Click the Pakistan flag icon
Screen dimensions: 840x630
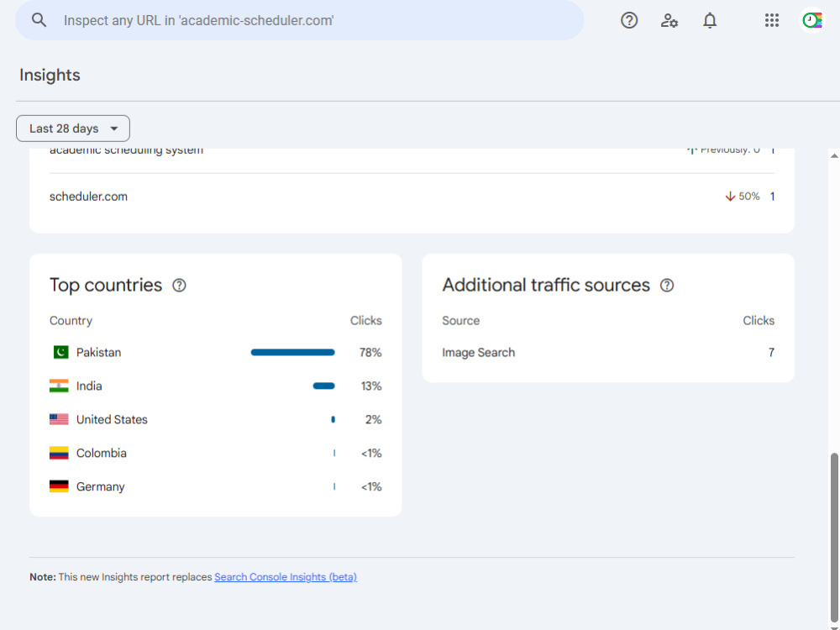pyautogui.click(x=60, y=353)
